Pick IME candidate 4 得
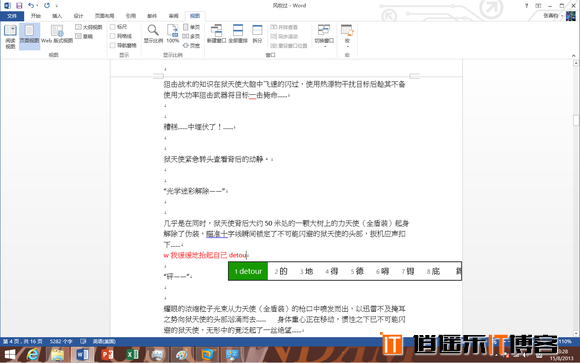Viewport: 580px width, 363px height. point(332,271)
